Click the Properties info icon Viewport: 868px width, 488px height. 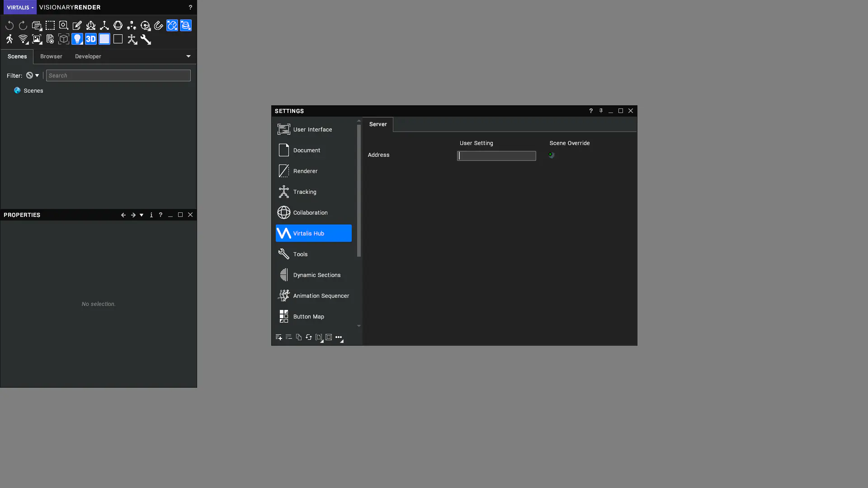pyautogui.click(x=151, y=215)
